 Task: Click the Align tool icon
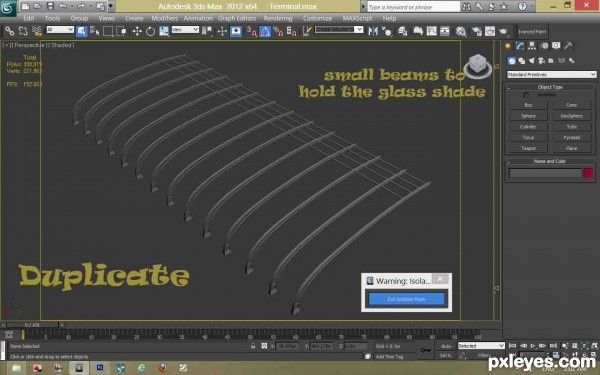[x=387, y=31]
